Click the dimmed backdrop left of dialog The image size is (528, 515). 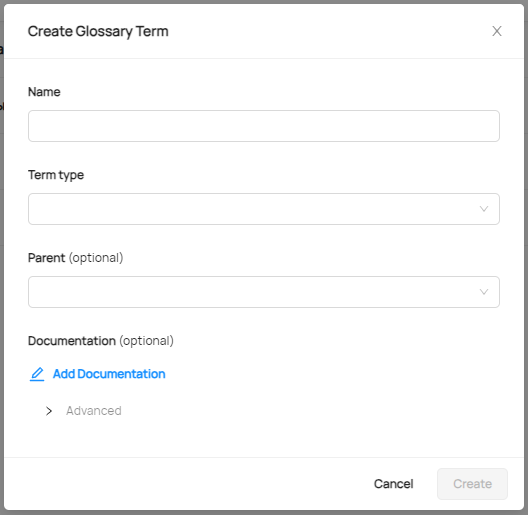click(2, 257)
